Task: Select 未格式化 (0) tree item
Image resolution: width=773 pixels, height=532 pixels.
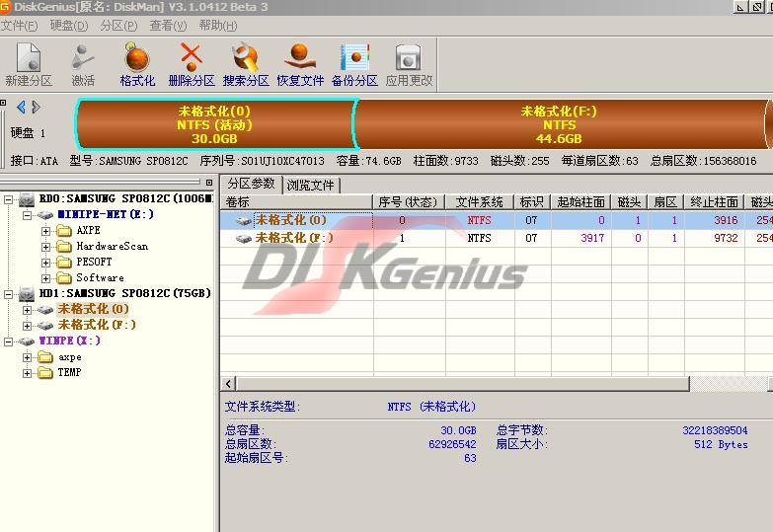Action: coord(93,309)
